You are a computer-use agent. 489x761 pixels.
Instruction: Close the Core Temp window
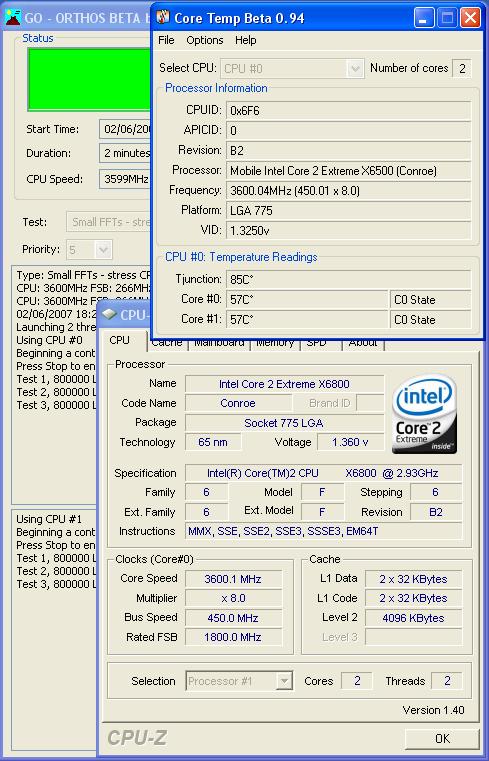470,18
